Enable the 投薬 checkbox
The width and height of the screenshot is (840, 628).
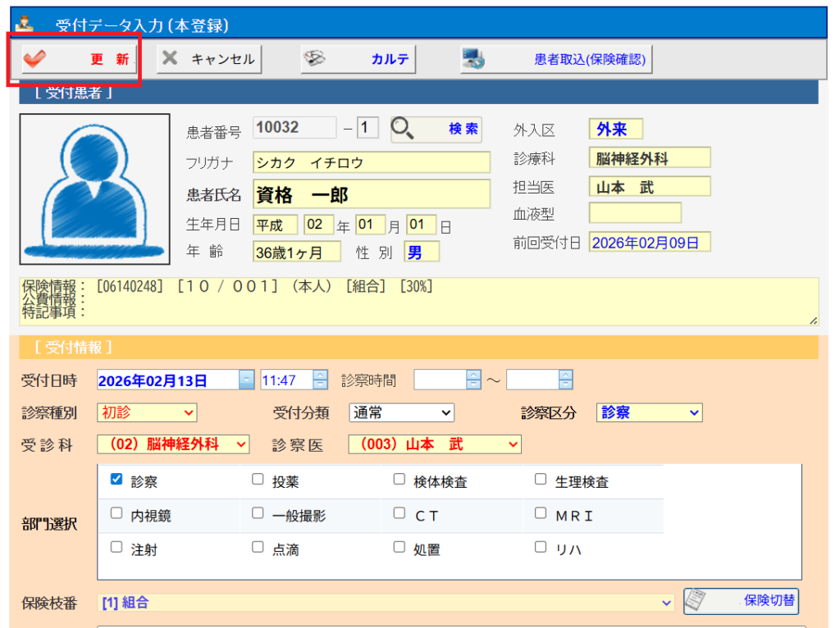[x=258, y=480]
